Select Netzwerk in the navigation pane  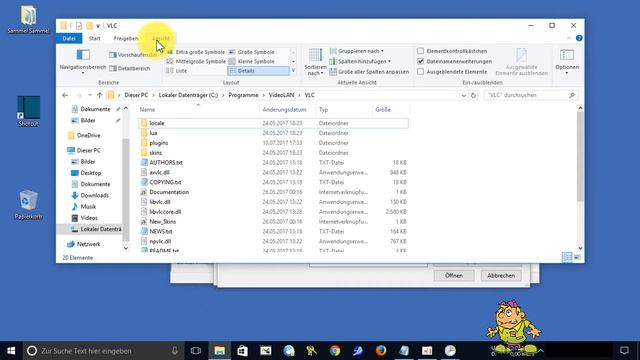88,244
